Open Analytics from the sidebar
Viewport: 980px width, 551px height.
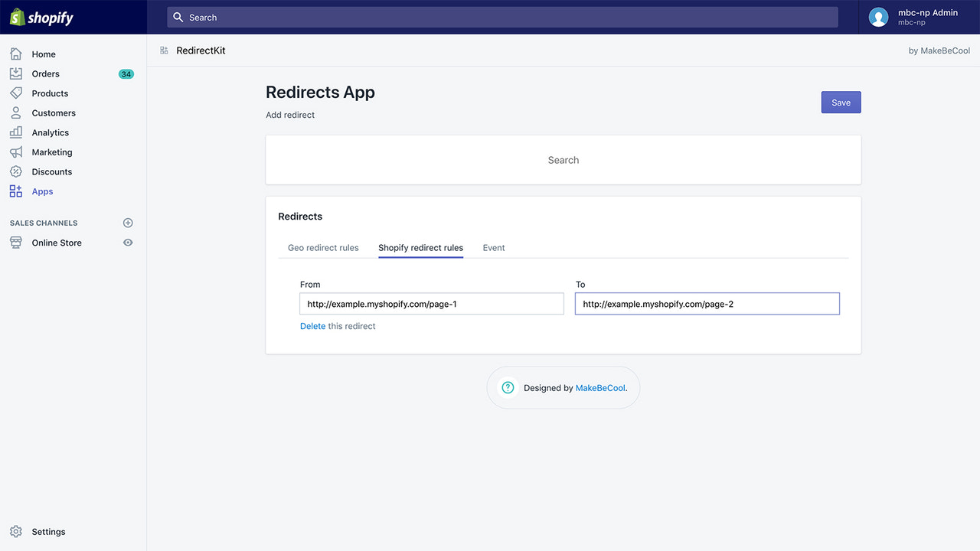coord(50,132)
